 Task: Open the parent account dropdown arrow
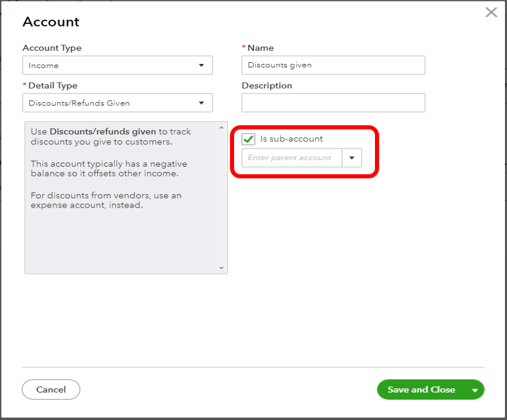352,158
